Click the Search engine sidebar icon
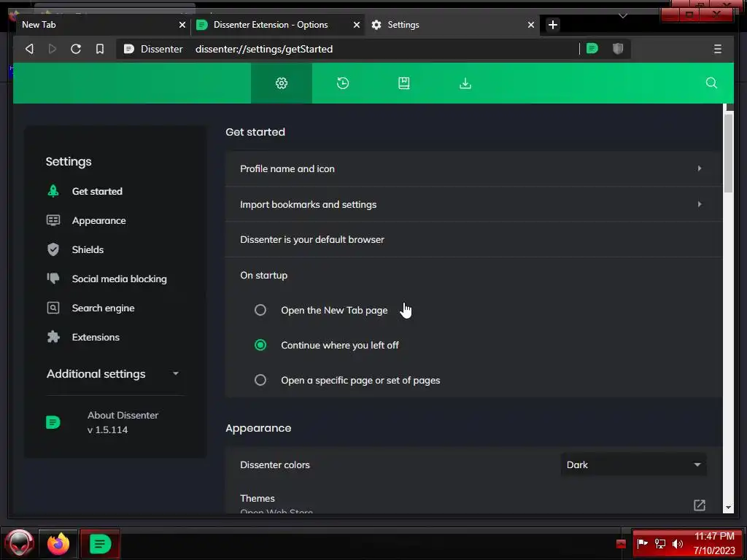Screen dimensions: 747x560 pyautogui.click(x=53, y=308)
